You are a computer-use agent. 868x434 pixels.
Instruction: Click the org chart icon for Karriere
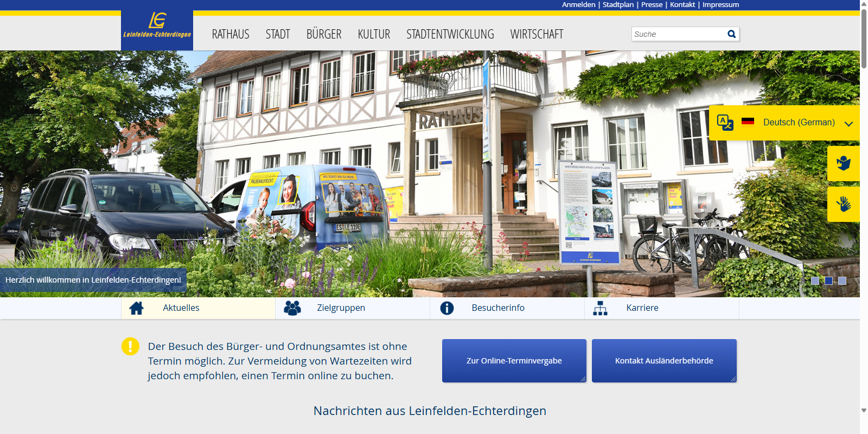tap(600, 308)
